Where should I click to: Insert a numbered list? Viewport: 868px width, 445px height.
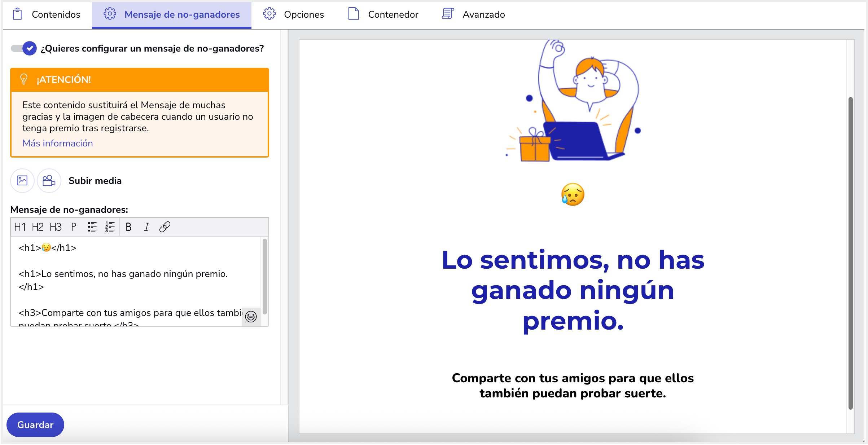point(110,227)
